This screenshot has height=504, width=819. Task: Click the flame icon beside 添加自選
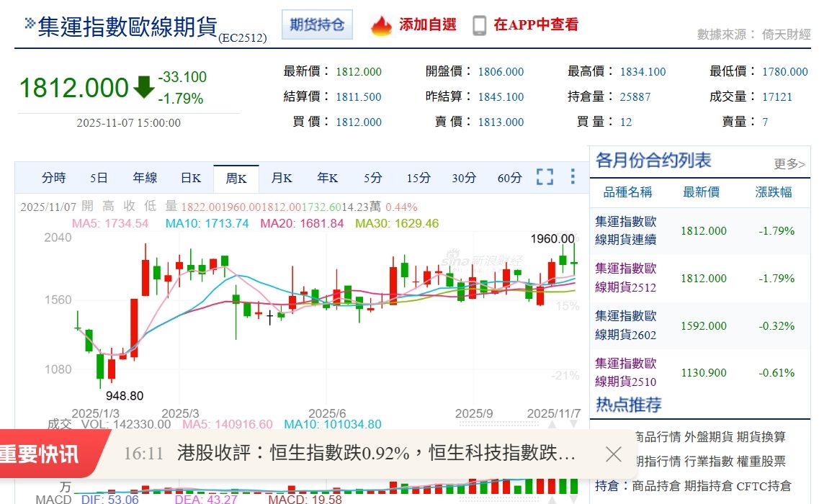click(x=381, y=25)
